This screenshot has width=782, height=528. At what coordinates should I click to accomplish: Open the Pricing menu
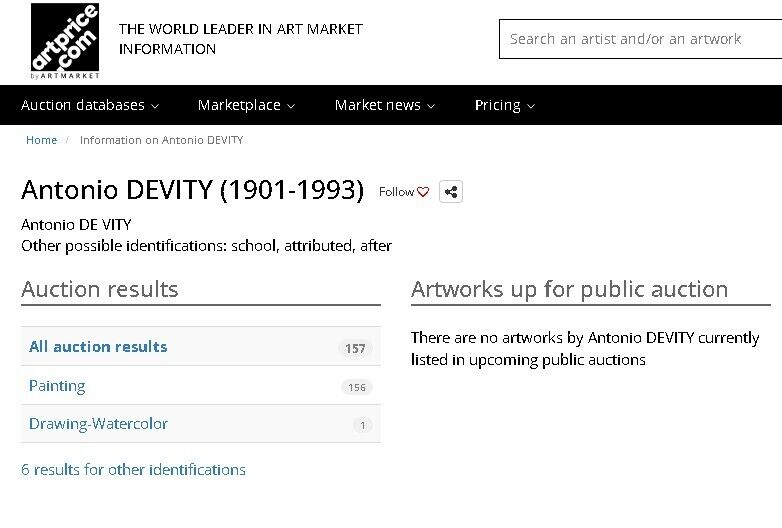505,105
